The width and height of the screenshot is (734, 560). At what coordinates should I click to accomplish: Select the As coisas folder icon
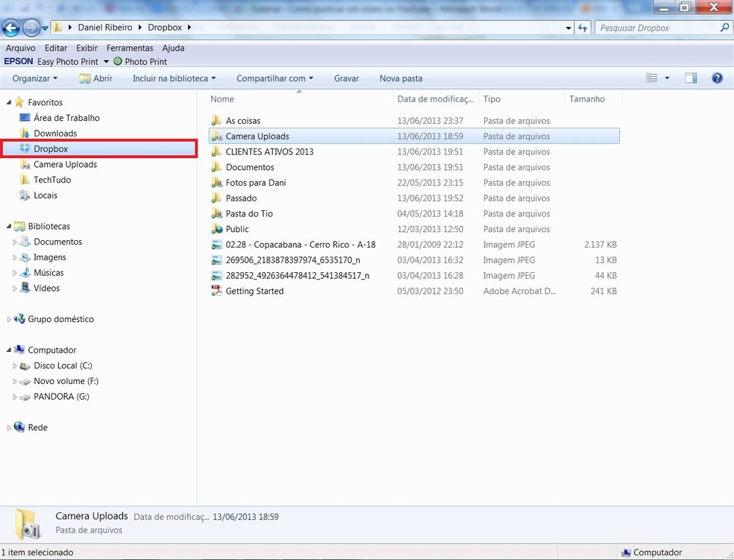point(216,120)
